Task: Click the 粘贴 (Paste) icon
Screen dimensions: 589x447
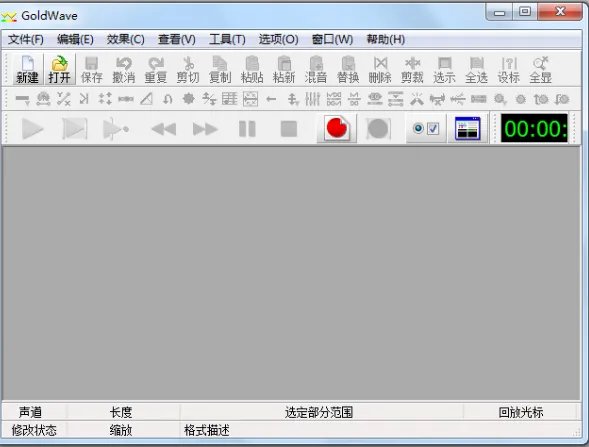Action: click(x=252, y=69)
